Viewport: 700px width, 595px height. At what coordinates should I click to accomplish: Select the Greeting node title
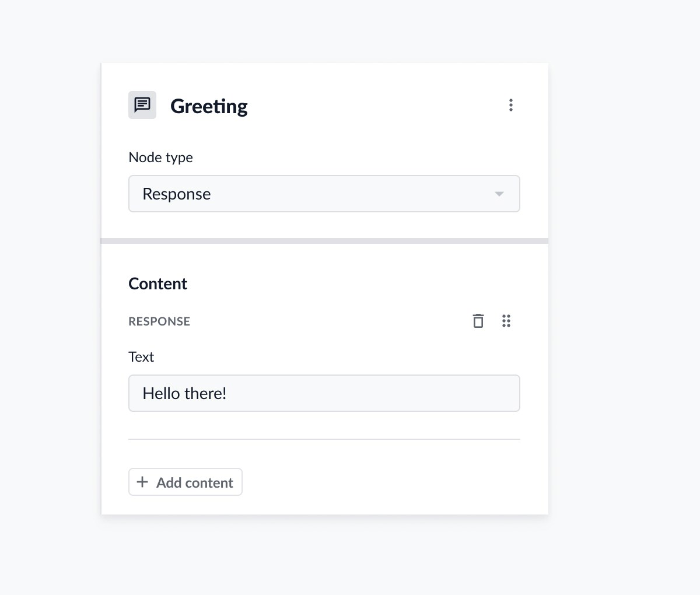(209, 106)
